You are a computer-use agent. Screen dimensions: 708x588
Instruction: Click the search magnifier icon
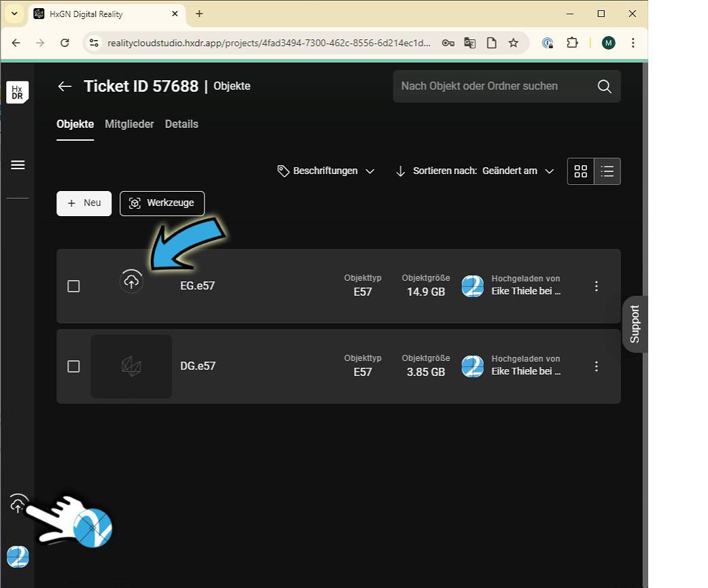pos(605,86)
